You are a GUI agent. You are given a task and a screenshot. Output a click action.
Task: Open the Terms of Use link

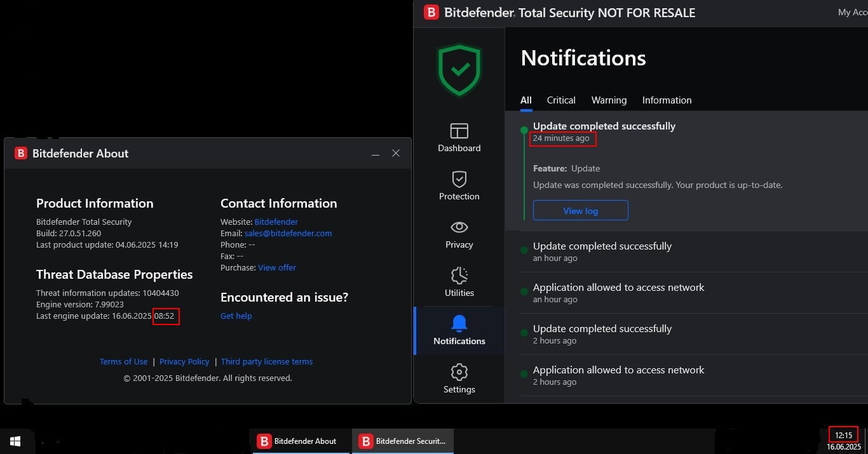123,361
